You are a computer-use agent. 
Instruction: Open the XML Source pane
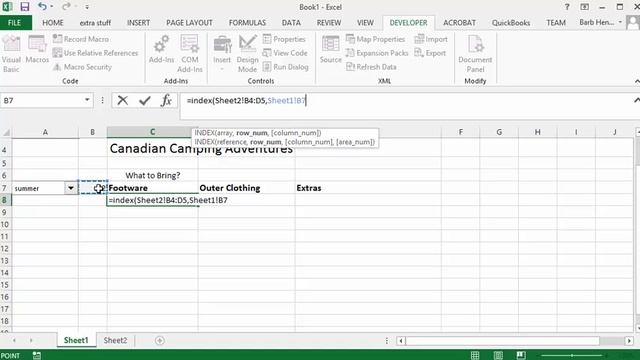click(x=331, y=49)
